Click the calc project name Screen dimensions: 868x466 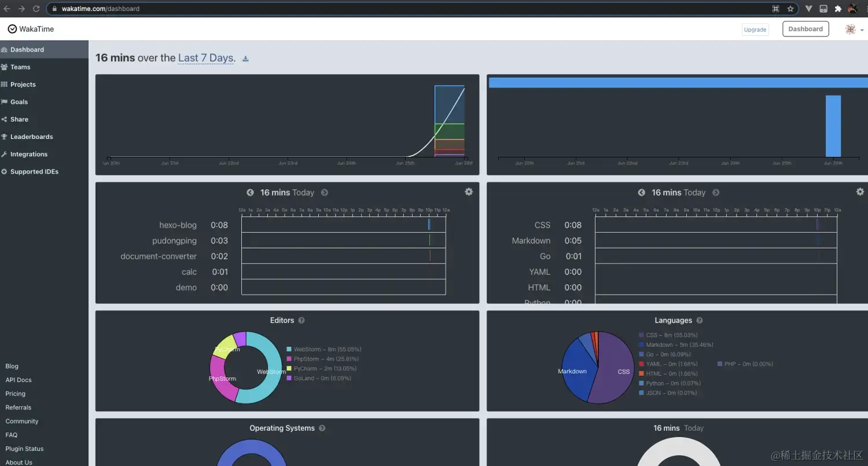coord(189,272)
